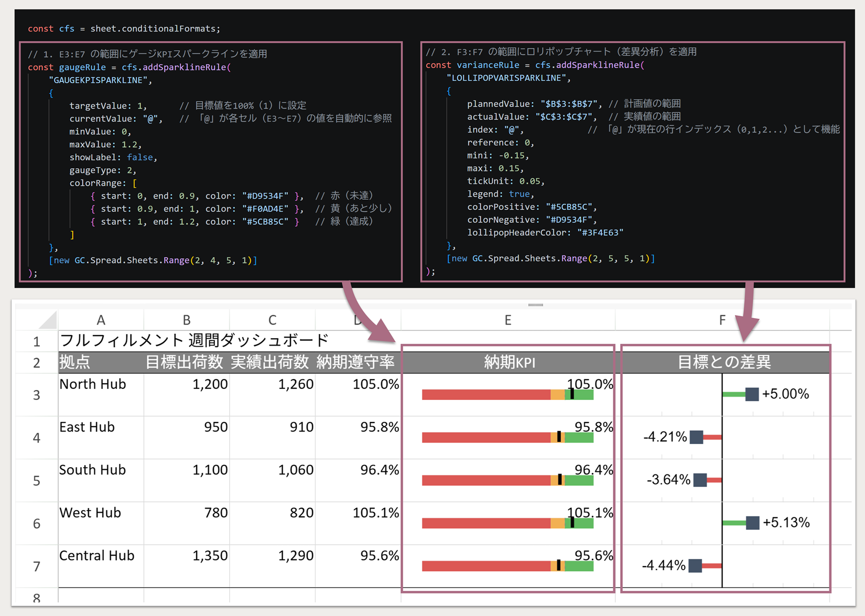865x616 pixels.
Task: Click the 1,350 target shipments cell
Action: [186, 566]
